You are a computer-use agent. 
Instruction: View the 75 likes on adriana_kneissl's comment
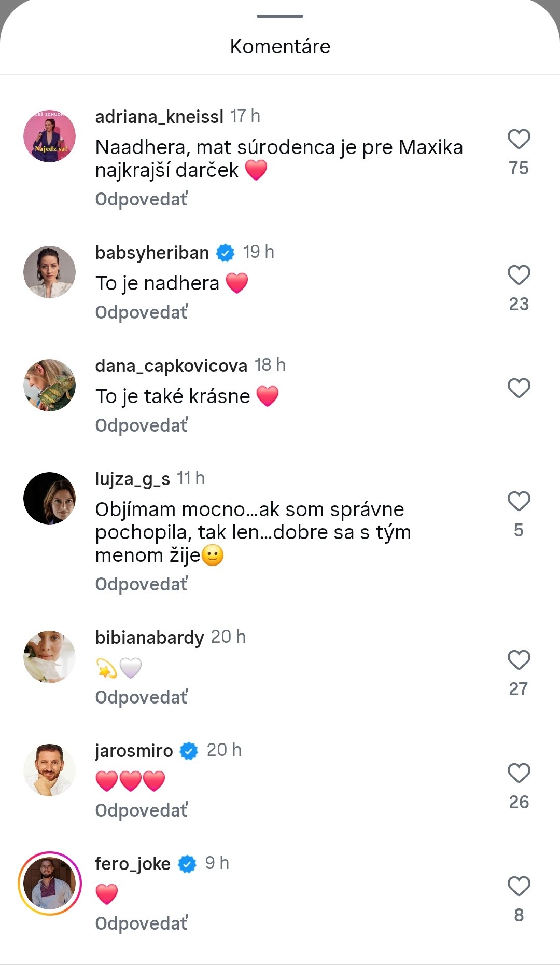pyautogui.click(x=520, y=168)
